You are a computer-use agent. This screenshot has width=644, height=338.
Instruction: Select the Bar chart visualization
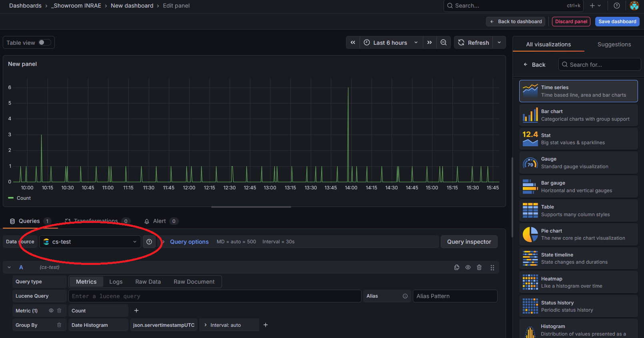[x=578, y=115]
